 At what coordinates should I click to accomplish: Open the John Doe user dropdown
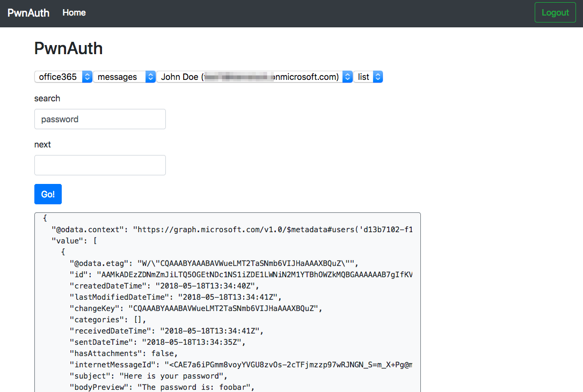pyautogui.click(x=254, y=77)
